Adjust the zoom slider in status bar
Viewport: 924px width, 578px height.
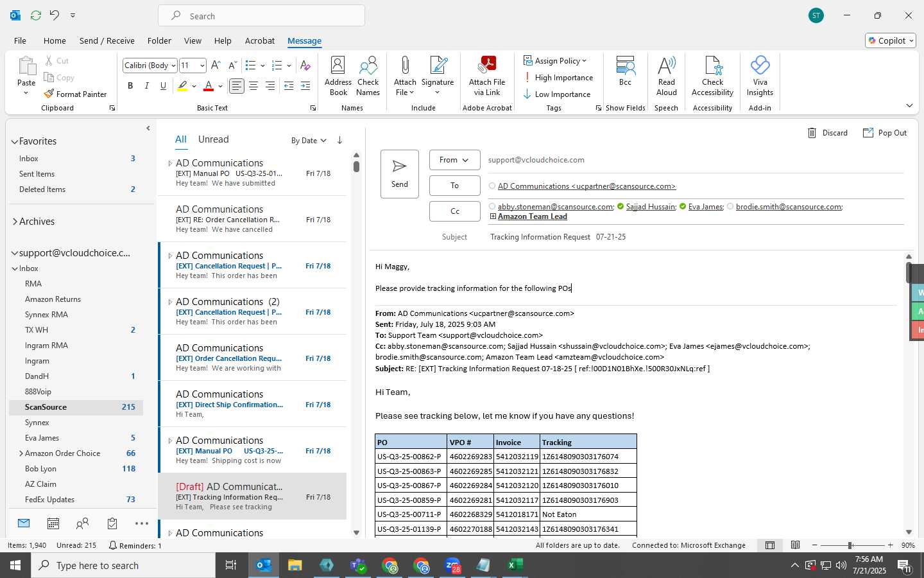coord(850,545)
